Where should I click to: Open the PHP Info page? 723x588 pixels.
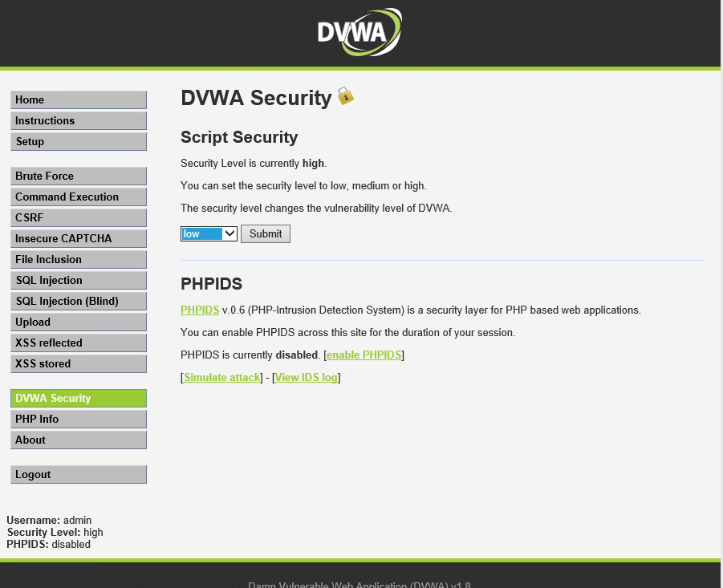point(79,419)
